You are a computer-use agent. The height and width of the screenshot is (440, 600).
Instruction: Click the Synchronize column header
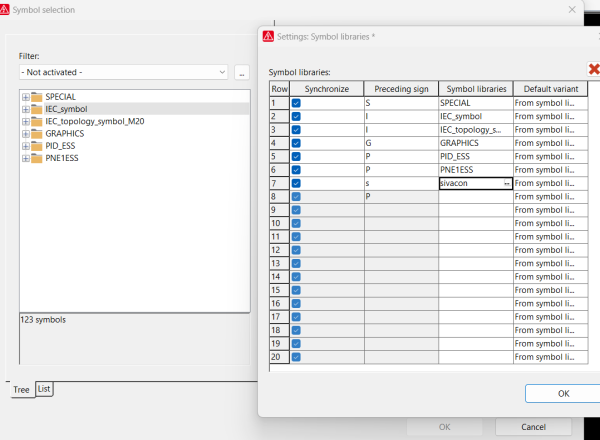point(327,89)
